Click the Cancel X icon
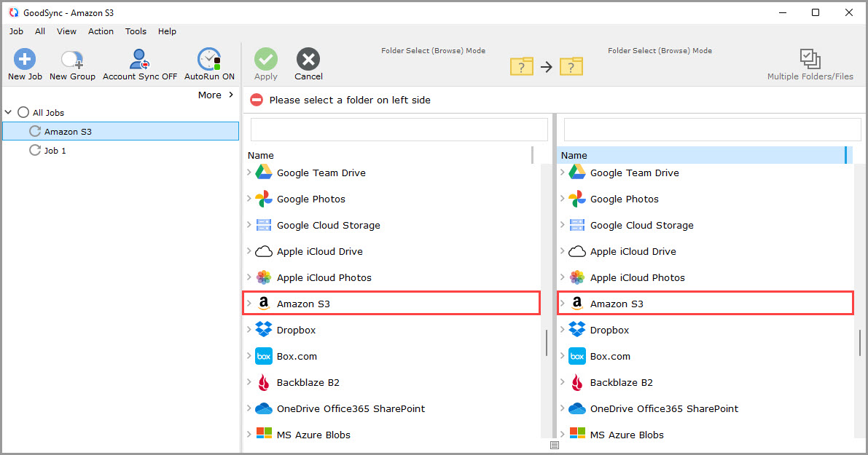 click(x=308, y=59)
